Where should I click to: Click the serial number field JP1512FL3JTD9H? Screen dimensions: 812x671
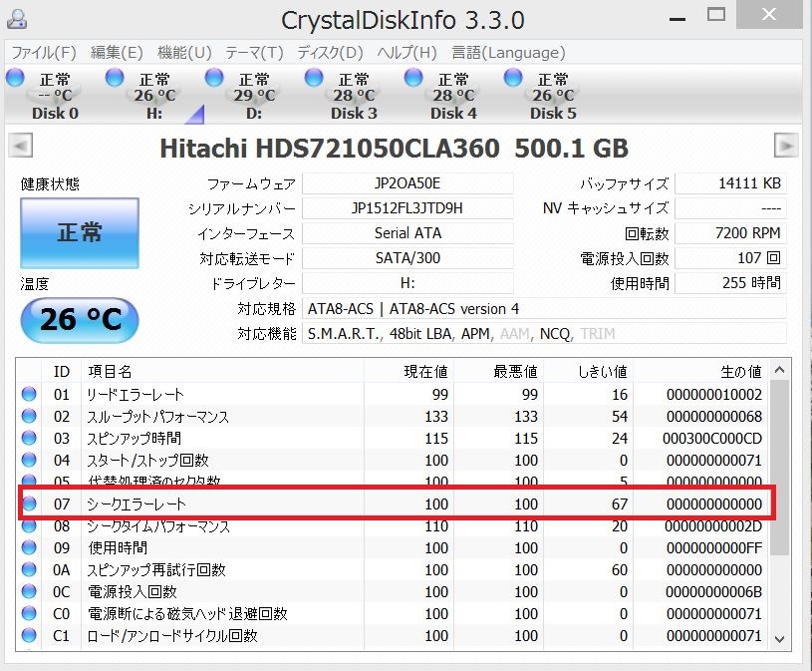coord(407,208)
